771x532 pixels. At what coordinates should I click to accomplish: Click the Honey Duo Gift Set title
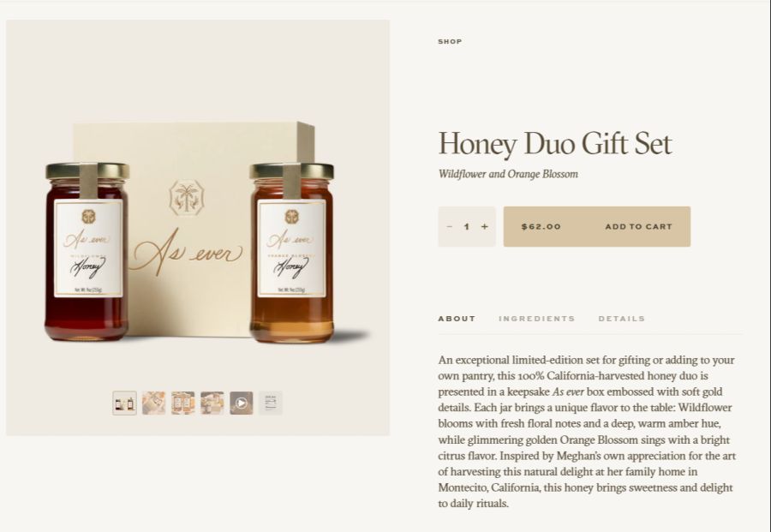pos(554,144)
